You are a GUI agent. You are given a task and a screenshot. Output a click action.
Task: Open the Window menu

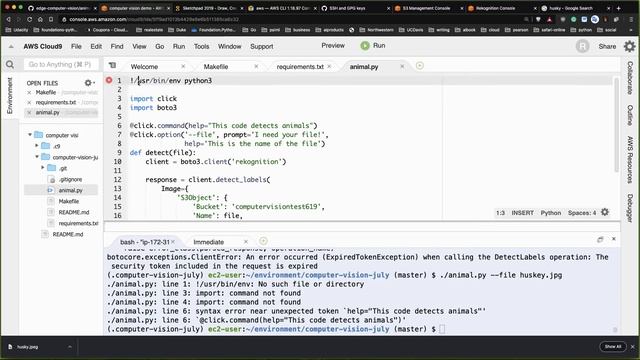pyautogui.click(x=229, y=47)
